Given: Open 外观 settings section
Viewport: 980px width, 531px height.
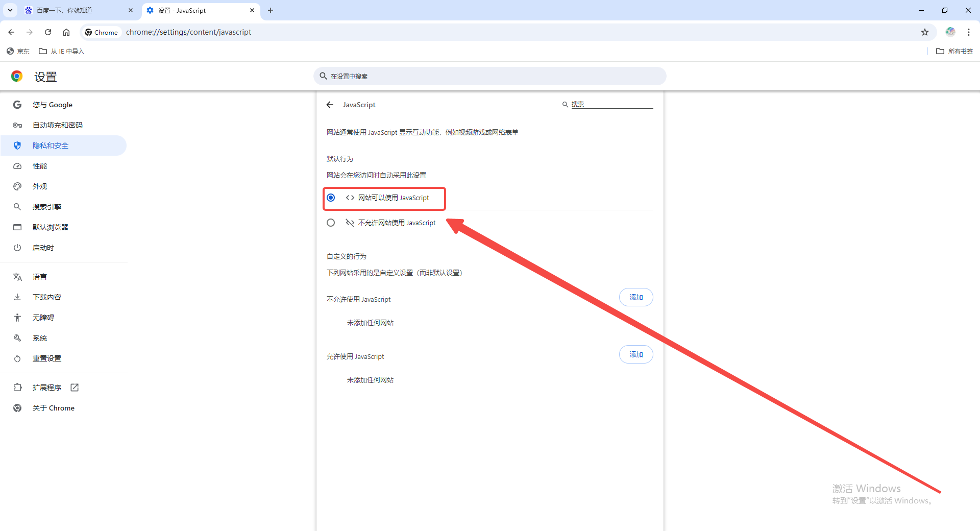Looking at the screenshot, I should (x=63, y=186).
